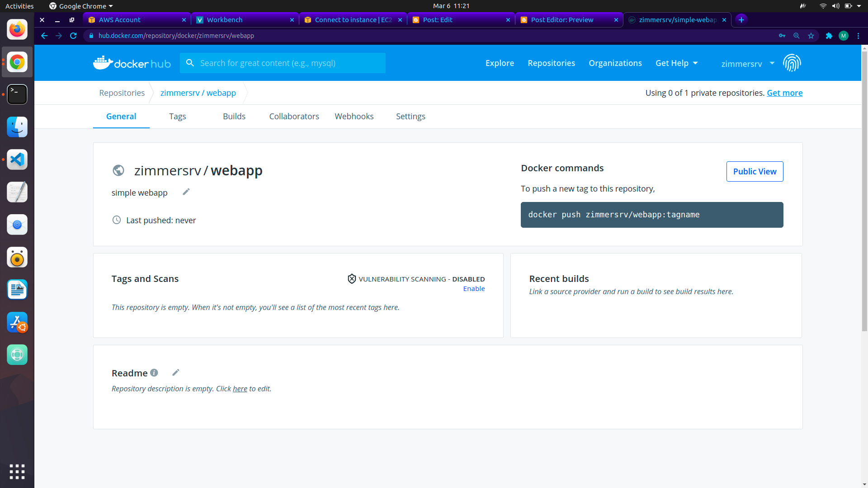Click the saved passwords key icon
Image resolution: width=868 pixels, height=488 pixels.
coord(782,36)
